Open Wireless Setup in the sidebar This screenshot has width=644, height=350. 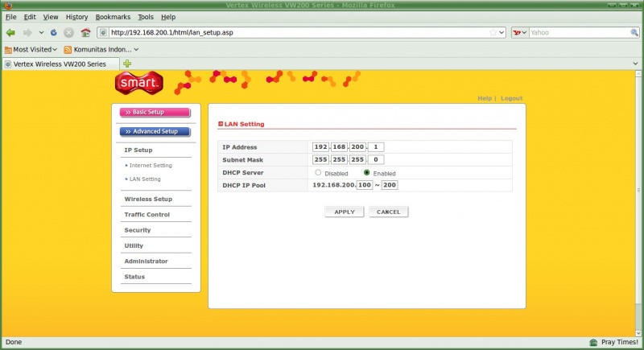click(x=148, y=199)
